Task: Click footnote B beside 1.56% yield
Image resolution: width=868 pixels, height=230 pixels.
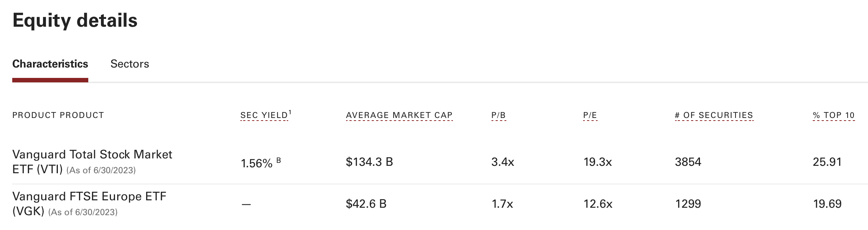Action: 279,160
